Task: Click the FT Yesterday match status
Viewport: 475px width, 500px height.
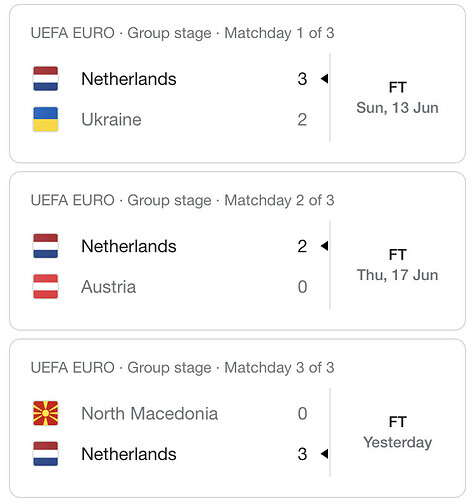Action: click(x=397, y=432)
